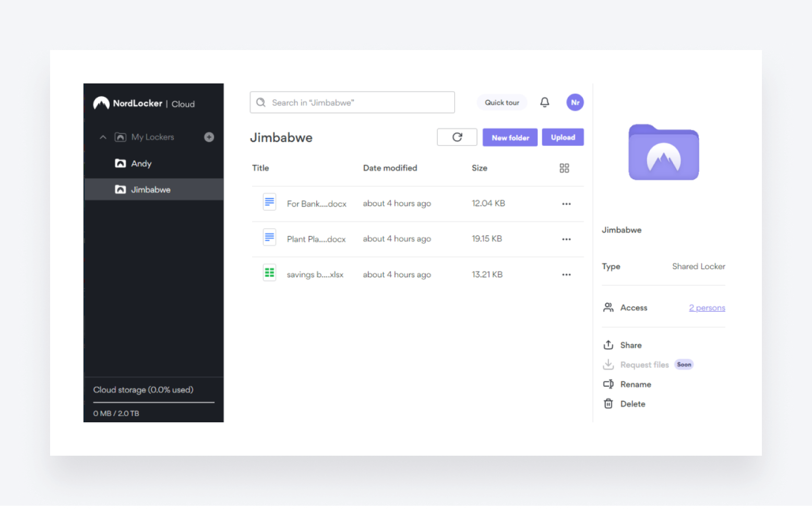
Task: Click the Delete trash icon for Jimbabwe
Action: coord(608,404)
